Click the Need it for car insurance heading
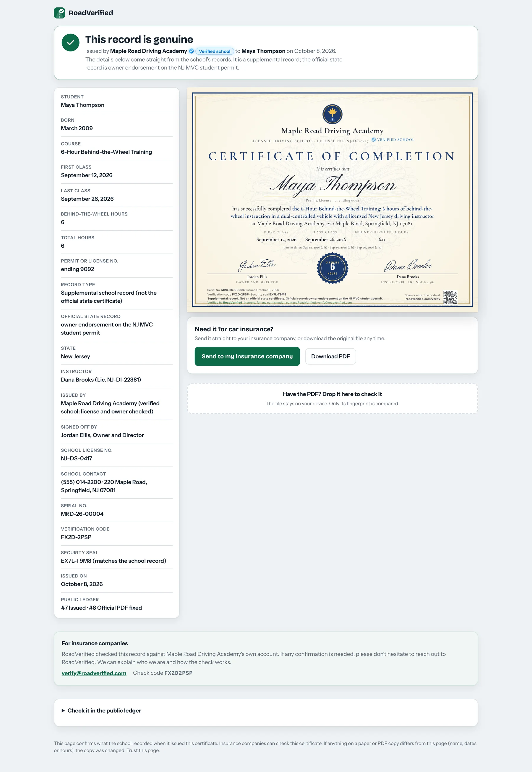The image size is (532, 772). point(234,329)
